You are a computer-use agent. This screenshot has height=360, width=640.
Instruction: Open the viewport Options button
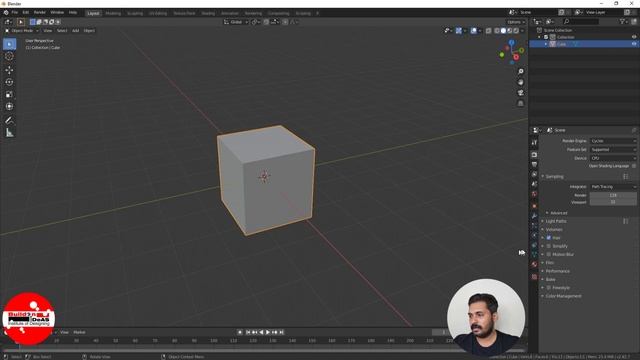coord(516,22)
